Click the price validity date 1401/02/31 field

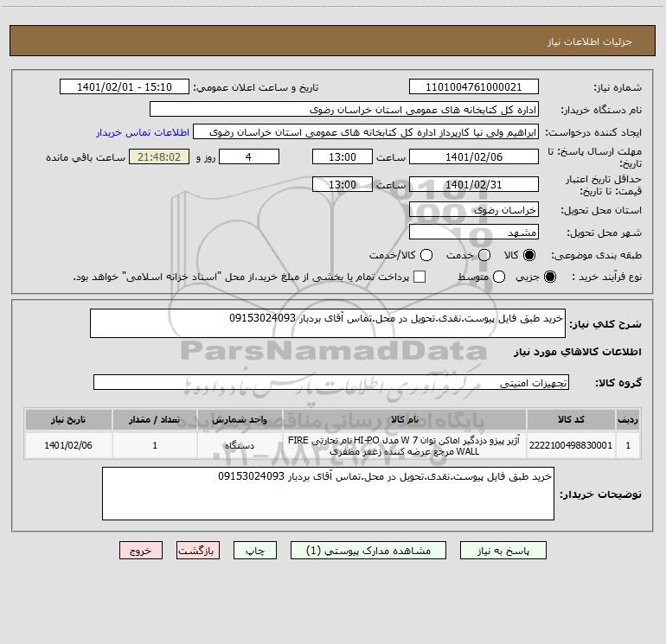(474, 184)
